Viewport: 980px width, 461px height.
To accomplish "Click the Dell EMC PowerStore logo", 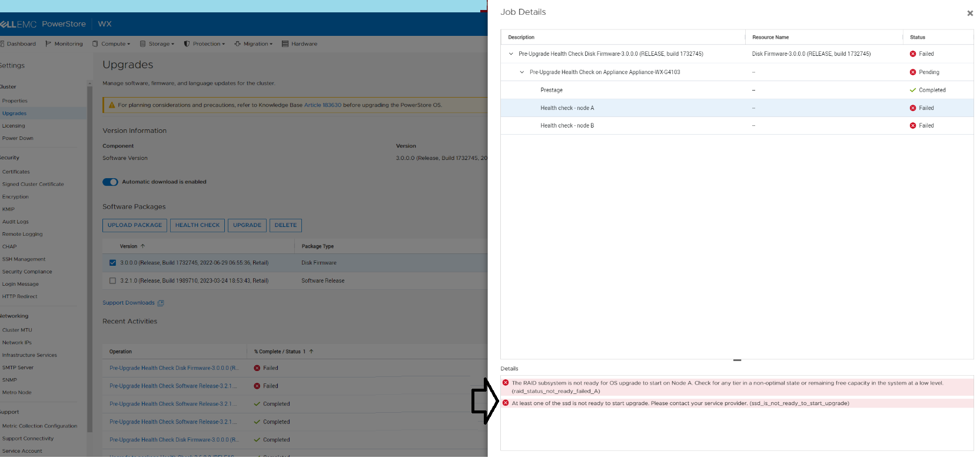I will point(43,24).
